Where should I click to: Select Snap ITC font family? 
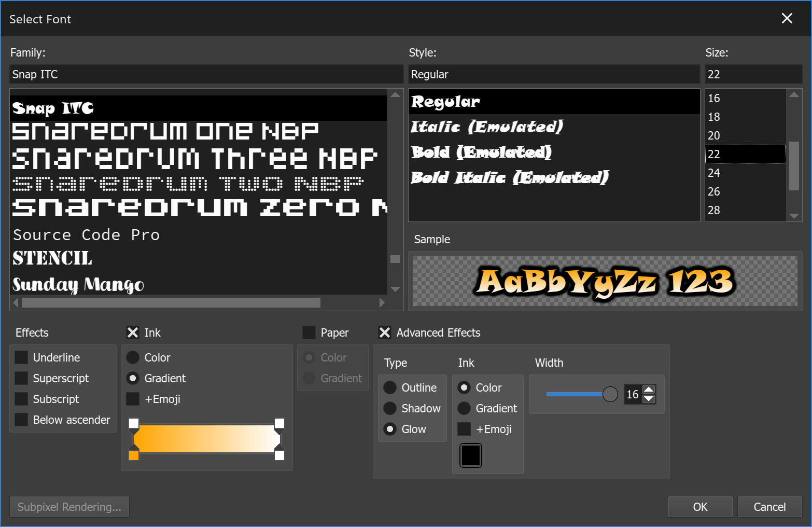point(199,108)
